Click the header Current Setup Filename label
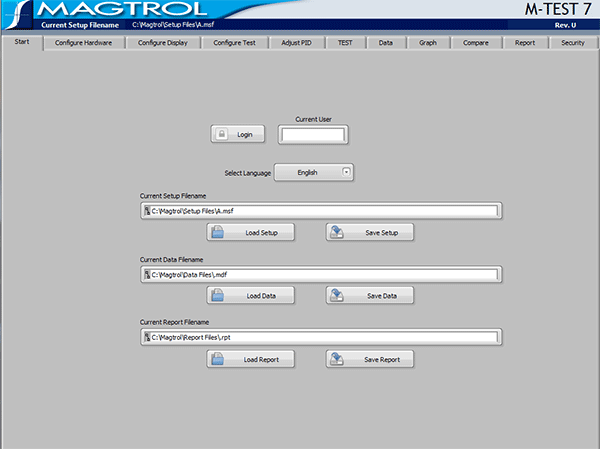600x449 pixels. click(x=80, y=25)
